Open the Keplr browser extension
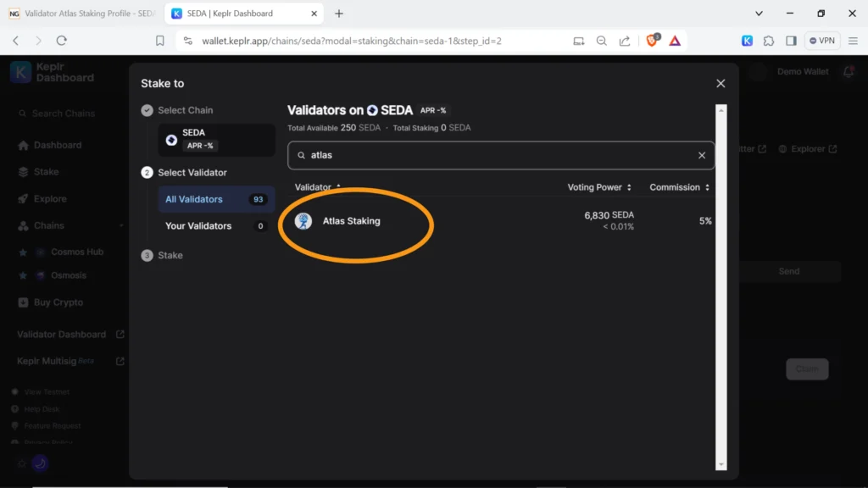 (x=747, y=41)
